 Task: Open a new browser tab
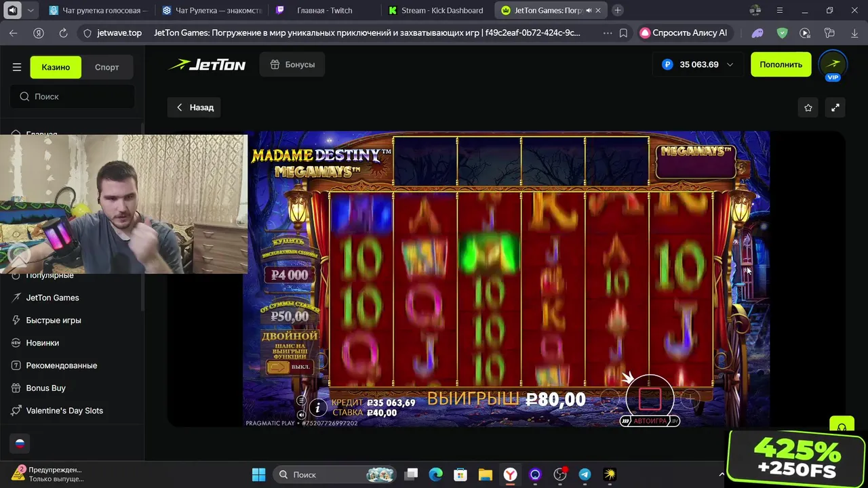coord(618,10)
